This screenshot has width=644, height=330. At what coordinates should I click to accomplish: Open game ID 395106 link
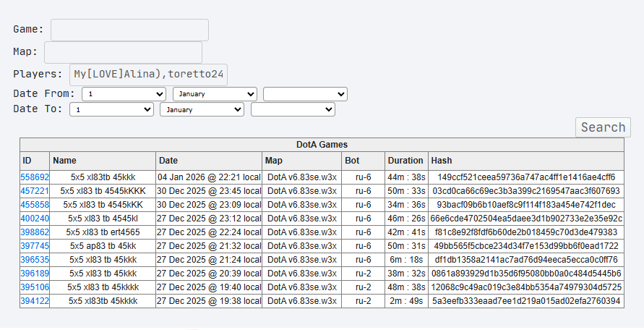tap(35, 287)
